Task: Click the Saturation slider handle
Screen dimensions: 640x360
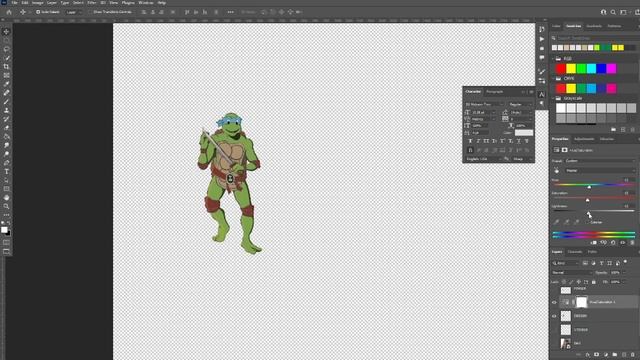Action: click(587, 200)
